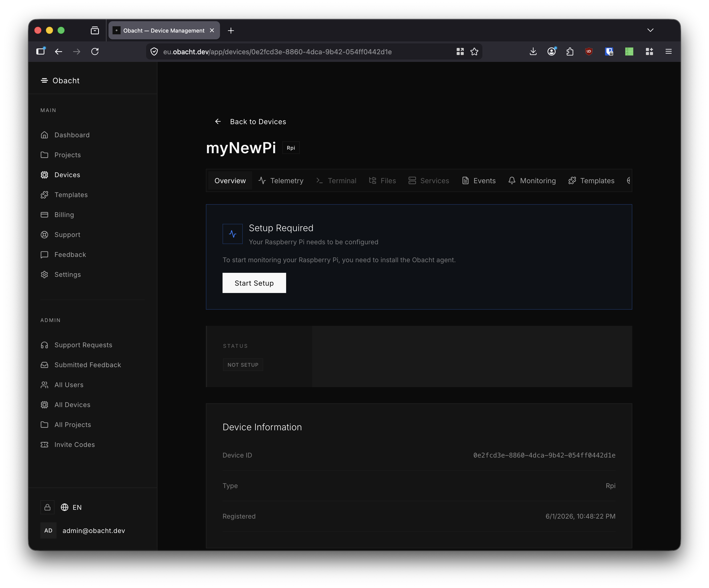This screenshot has width=709, height=588.
Task: Open the QR/grid icon in the address bar
Action: [460, 52]
